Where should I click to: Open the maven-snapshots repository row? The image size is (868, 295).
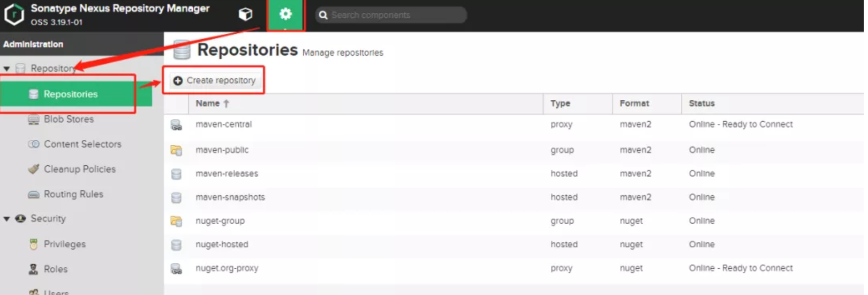pyautogui.click(x=514, y=197)
